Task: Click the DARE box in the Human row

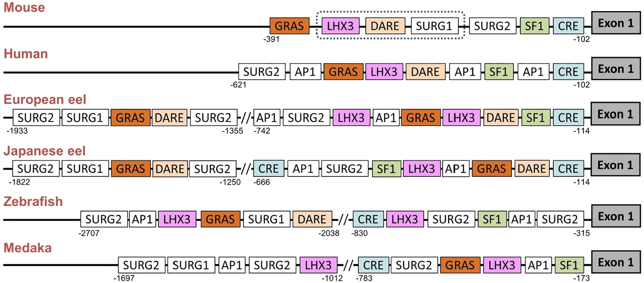Action: (425, 72)
